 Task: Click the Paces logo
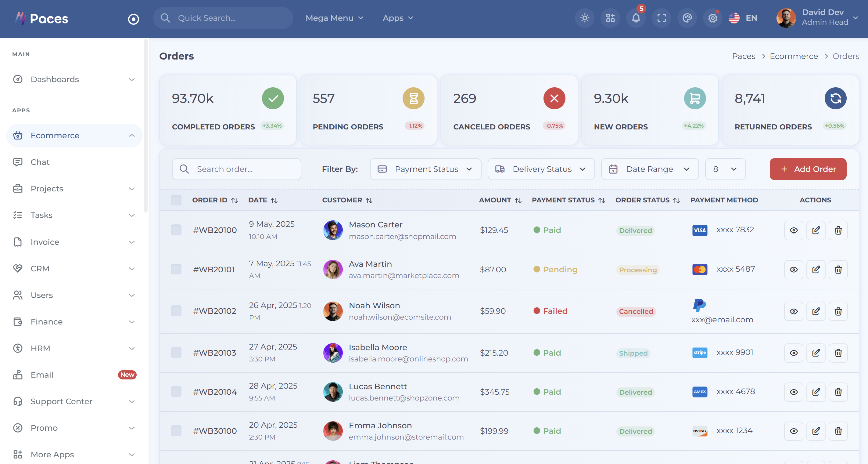point(41,19)
